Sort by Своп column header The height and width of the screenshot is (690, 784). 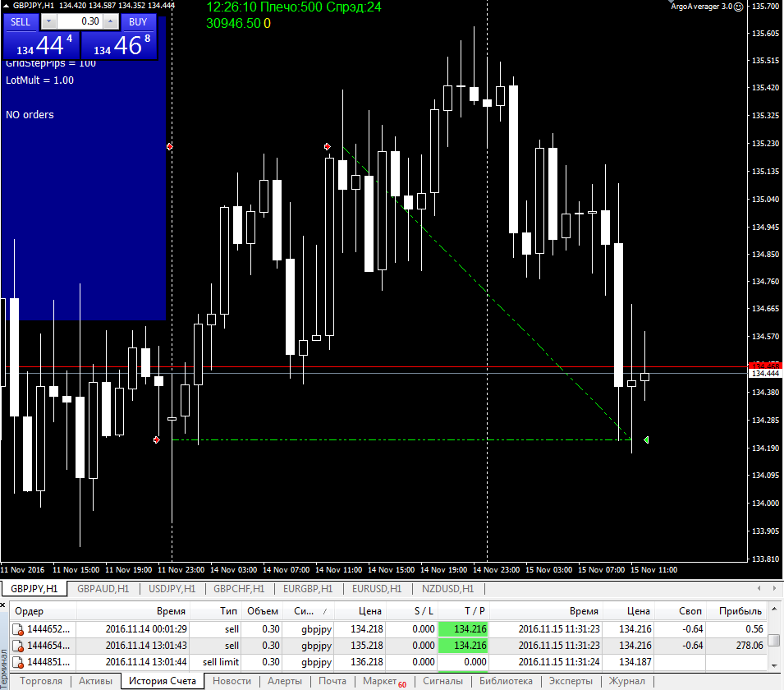coord(680,611)
